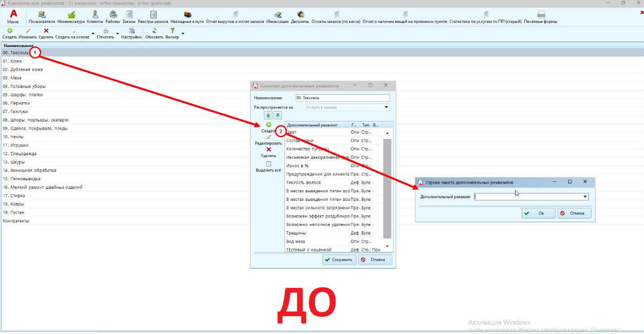The height and width of the screenshot is (334, 644).
Task: Click the Фильтр funnel icon
Action: tap(172, 34)
